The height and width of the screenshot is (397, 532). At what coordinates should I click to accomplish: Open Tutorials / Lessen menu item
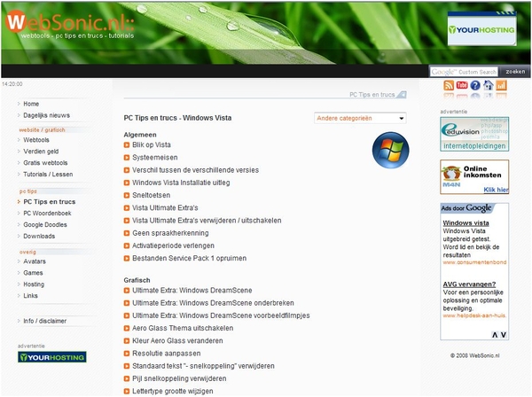click(48, 175)
